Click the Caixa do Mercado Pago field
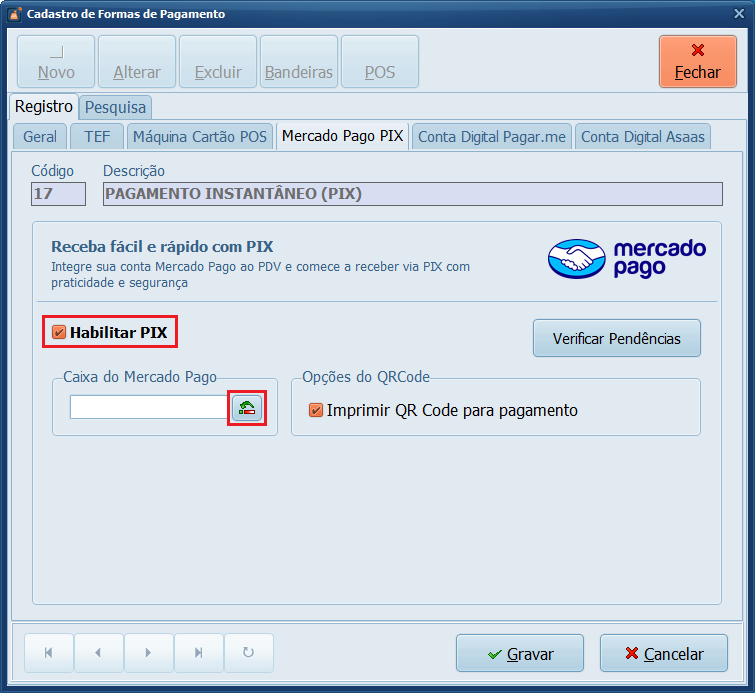The image size is (755, 693). (149, 407)
